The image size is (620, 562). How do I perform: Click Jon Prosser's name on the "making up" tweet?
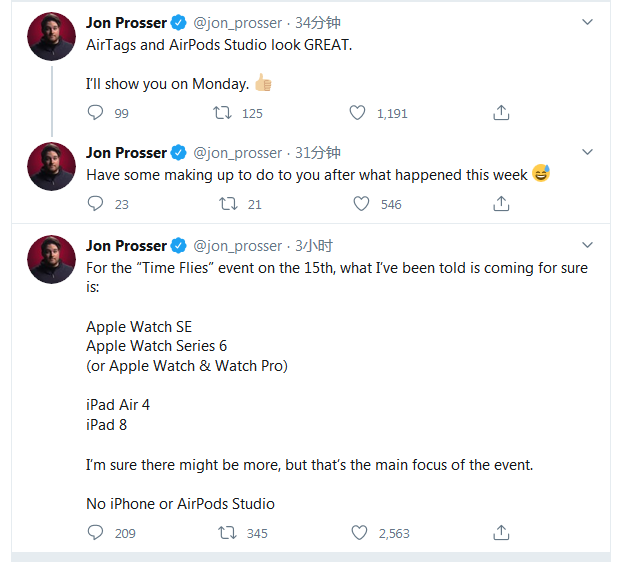click(126, 153)
